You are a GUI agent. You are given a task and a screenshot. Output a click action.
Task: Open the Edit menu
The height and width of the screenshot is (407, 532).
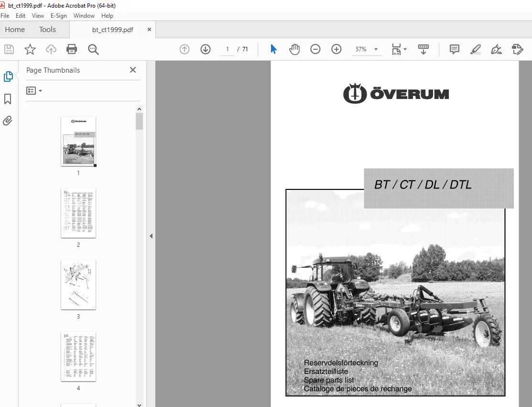pos(21,16)
